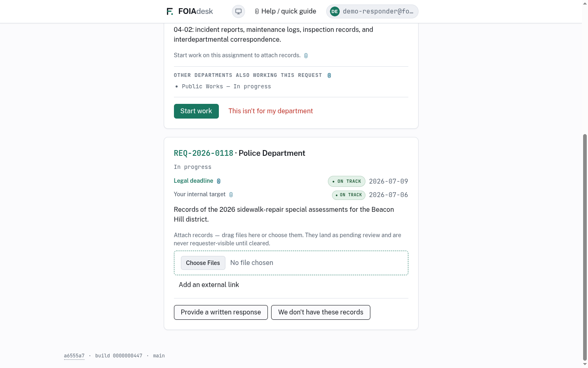The image size is (588, 368).
Task: Expand "Add an external link"
Action: tap(209, 285)
